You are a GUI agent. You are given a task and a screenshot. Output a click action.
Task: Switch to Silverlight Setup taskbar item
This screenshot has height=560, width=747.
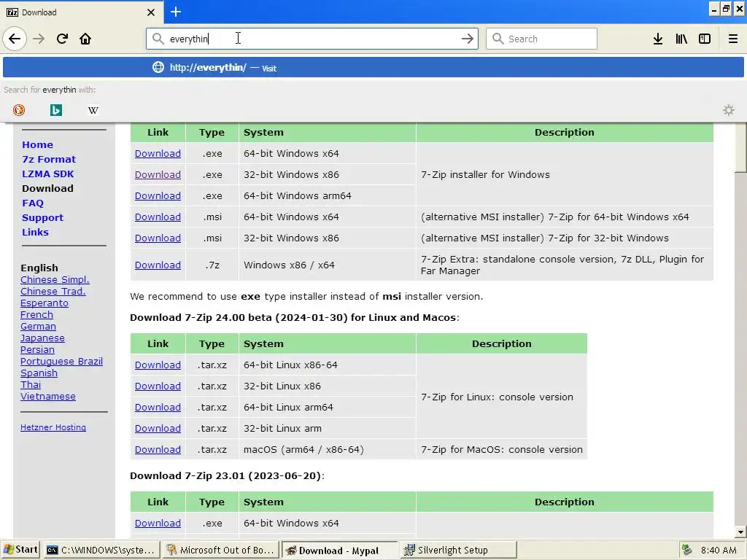click(x=459, y=550)
